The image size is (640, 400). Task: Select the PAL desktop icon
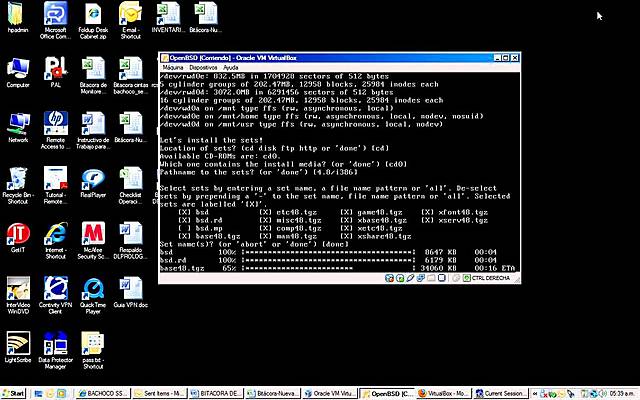pyautogui.click(x=56, y=73)
